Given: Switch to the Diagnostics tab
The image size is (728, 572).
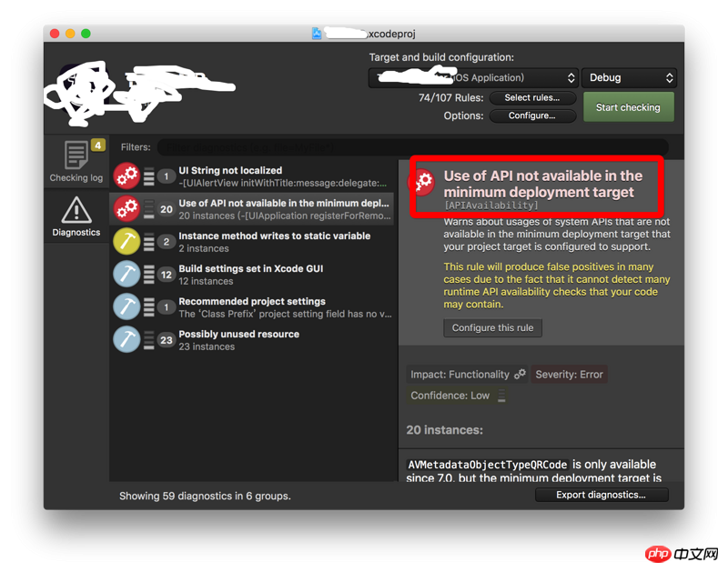Looking at the screenshot, I should pyautogui.click(x=76, y=216).
